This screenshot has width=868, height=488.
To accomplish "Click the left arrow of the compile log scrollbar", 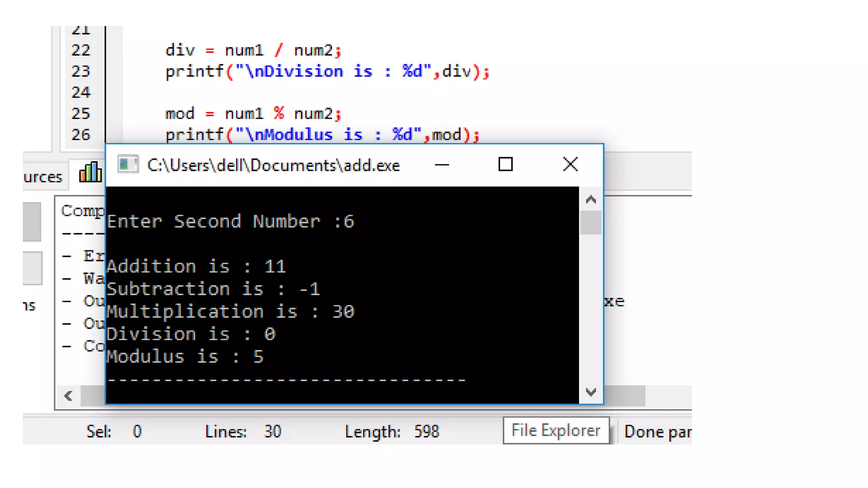I will (68, 396).
